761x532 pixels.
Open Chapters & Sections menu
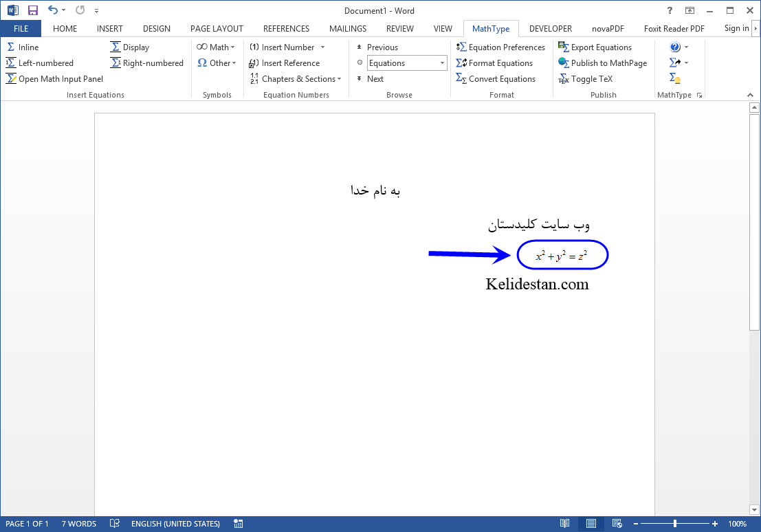[x=296, y=78]
